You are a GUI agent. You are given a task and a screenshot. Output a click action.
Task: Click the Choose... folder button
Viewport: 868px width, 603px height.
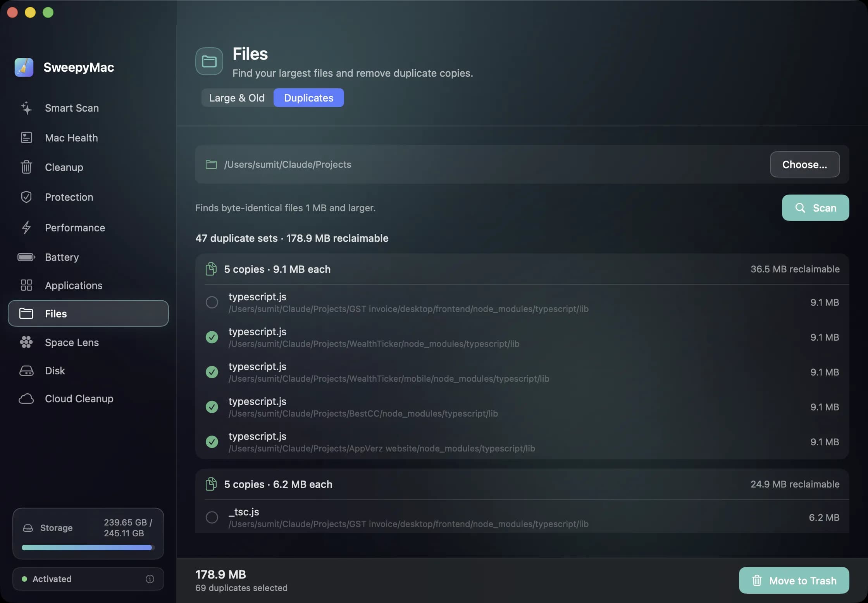coord(805,165)
